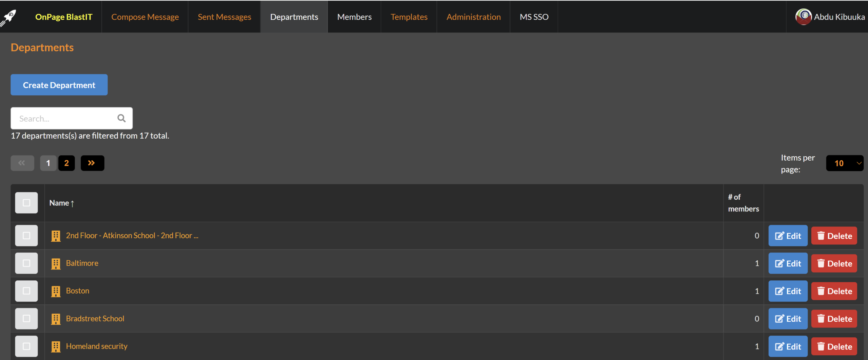Screen dimensions: 868x360
Task: Select the Boston row checkbox
Action: coord(26,291)
